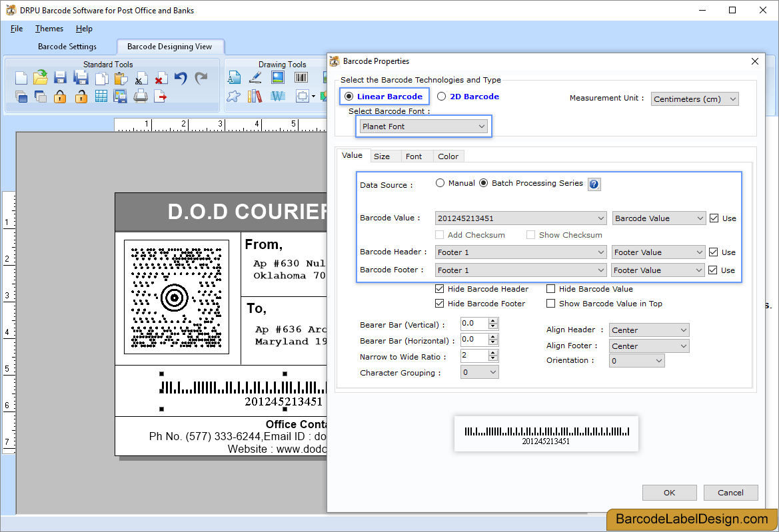Open Align Footer dropdown
Image resolution: width=779 pixels, height=532 pixels.
pyautogui.click(x=649, y=346)
